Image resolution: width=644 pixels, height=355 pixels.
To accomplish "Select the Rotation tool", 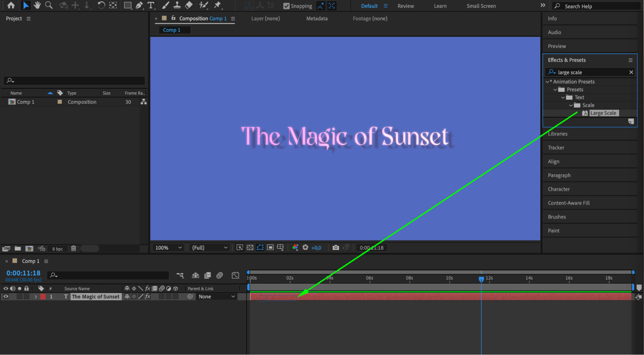I will (101, 5).
